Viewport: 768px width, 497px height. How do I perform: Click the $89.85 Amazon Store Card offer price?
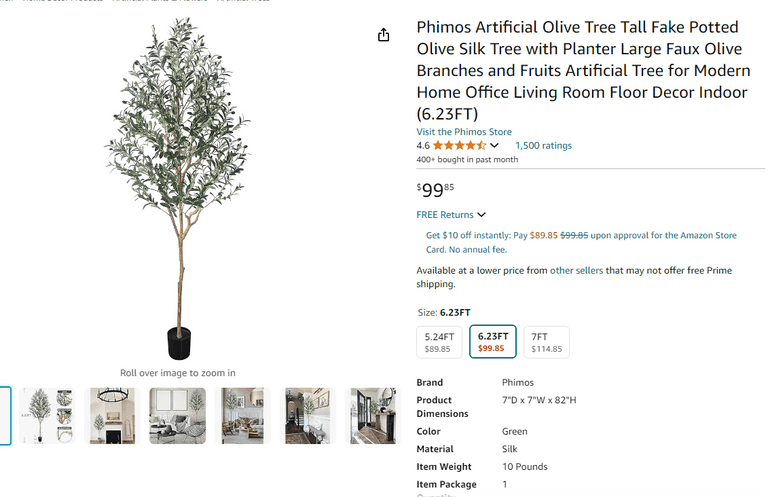point(542,236)
